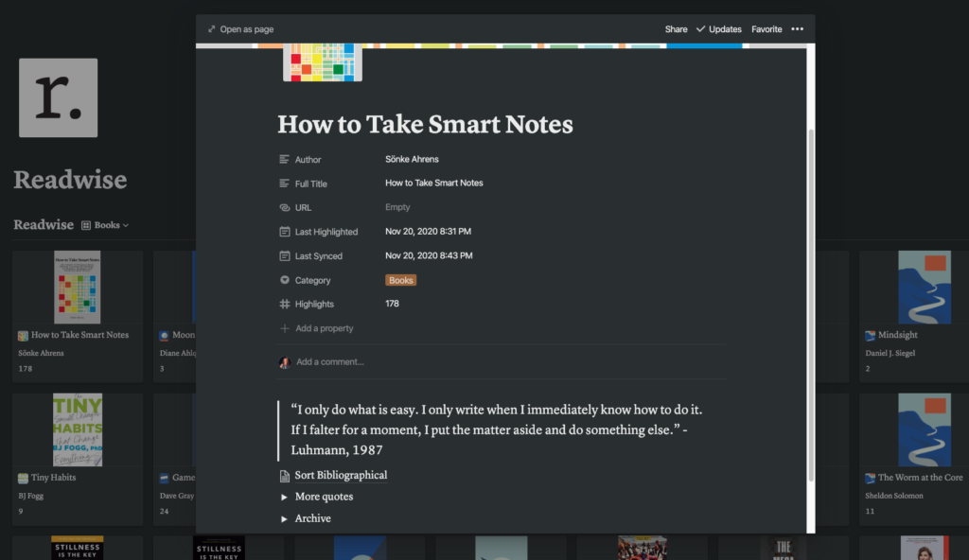This screenshot has height=560, width=969.
Task: Click the Sönke Ahrens author value
Action: tap(412, 159)
